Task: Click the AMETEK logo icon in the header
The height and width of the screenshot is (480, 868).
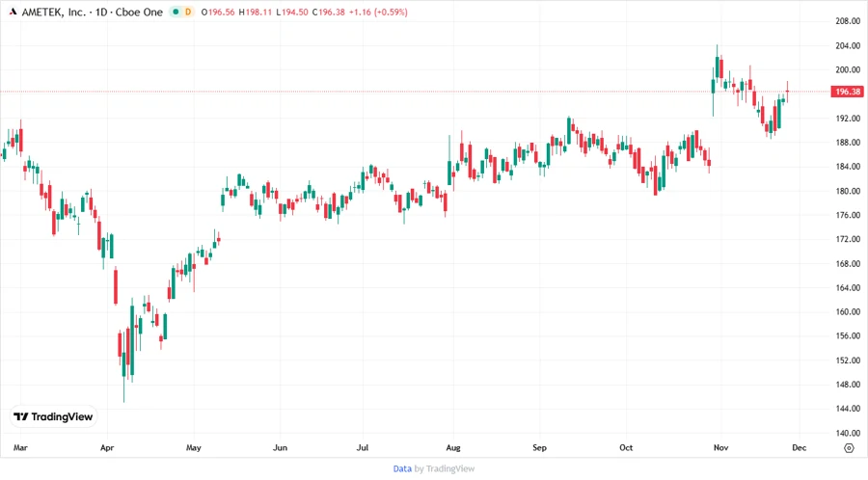Action: pyautogui.click(x=13, y=12)
